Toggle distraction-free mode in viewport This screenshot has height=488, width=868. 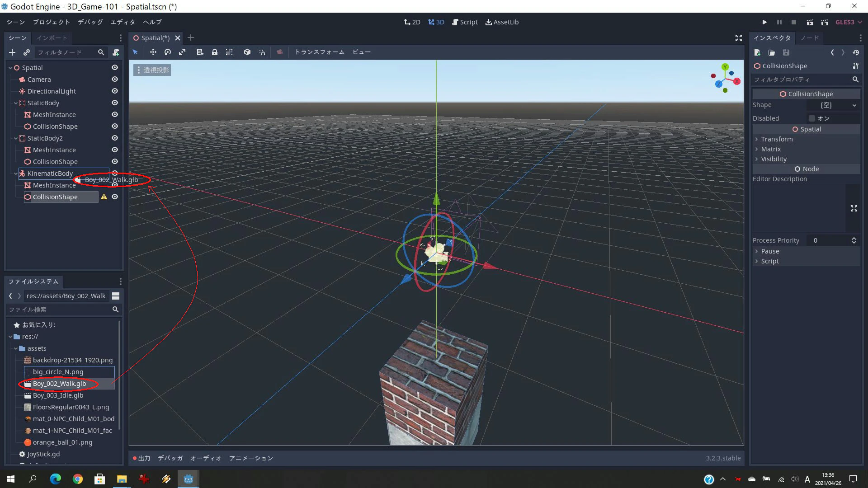point(739,38)
